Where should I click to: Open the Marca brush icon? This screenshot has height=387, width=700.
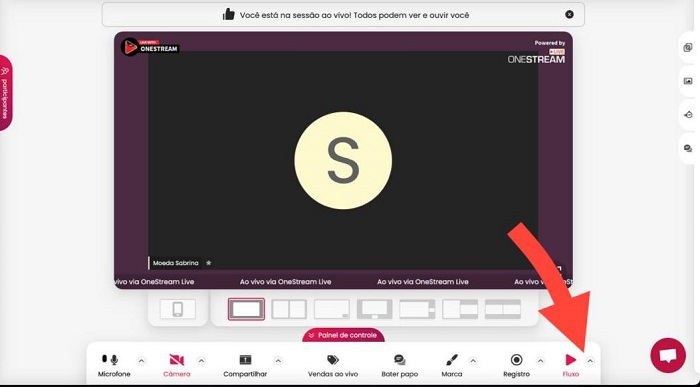pos(452,360)
